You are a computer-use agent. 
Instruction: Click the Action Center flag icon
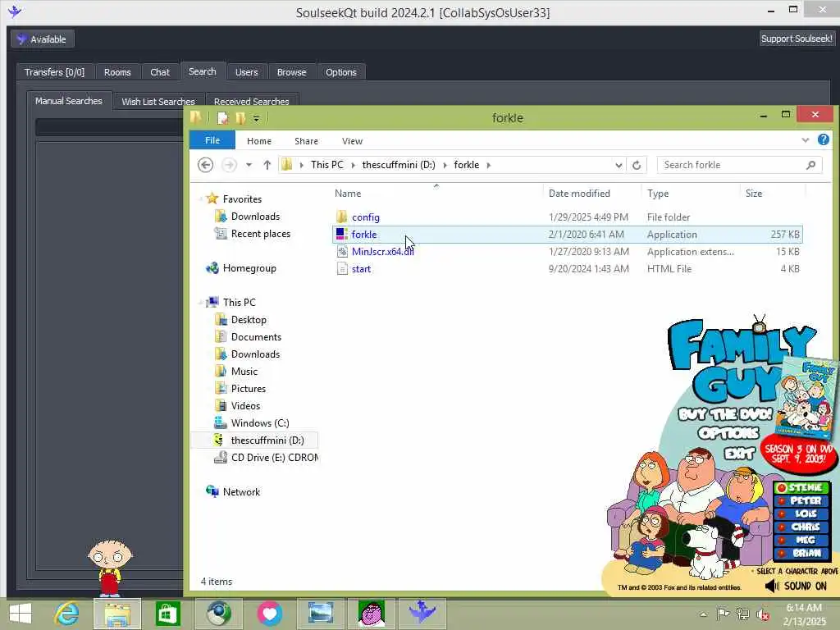pyautogui.click(x=723, y=614)
